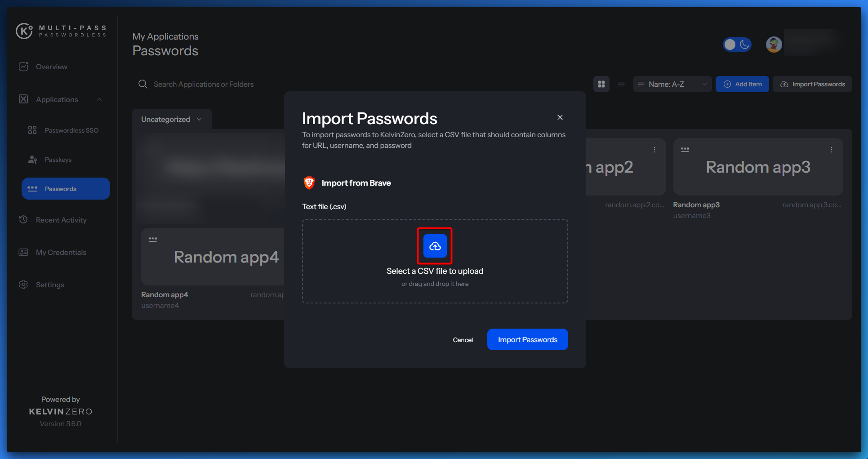Go to Overview in the sidebar
Image resolution: width=868 pixels, height=459 pixels.
(51, 67)
